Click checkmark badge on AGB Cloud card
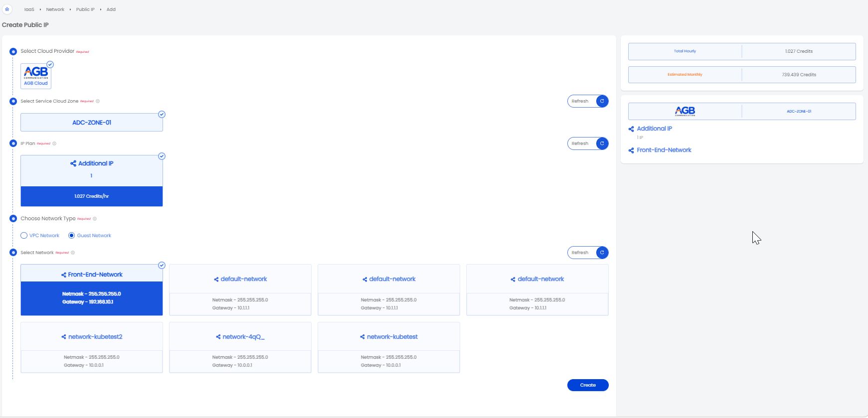The width and height of the screenshot is (868, 418). point(50,64)
